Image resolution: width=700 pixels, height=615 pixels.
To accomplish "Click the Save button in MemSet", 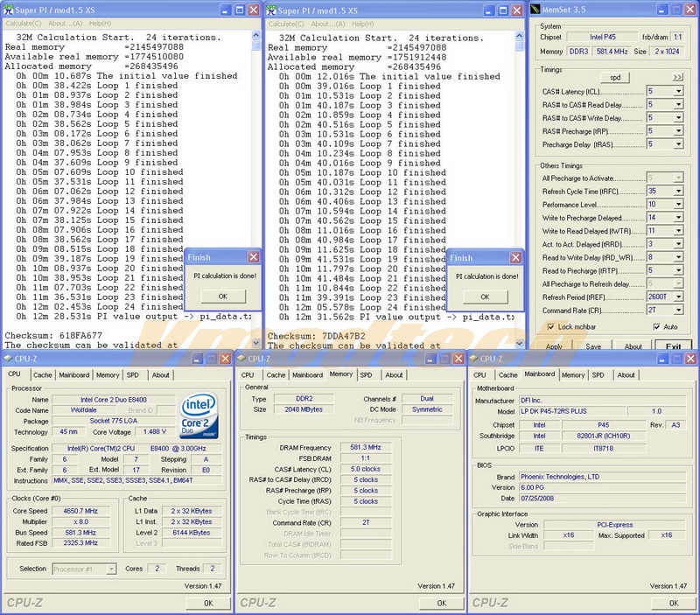I will coord(593,345).
